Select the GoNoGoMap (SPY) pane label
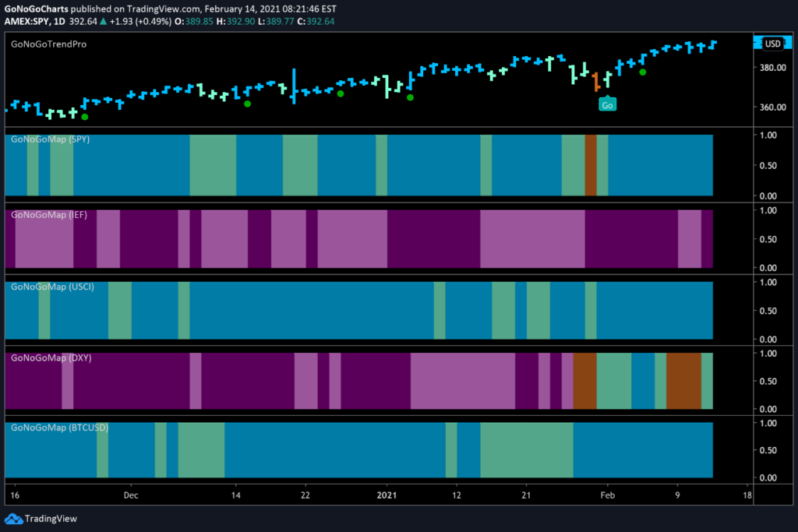Viewport: 798px width, 532px height. (x=51, y=139)
